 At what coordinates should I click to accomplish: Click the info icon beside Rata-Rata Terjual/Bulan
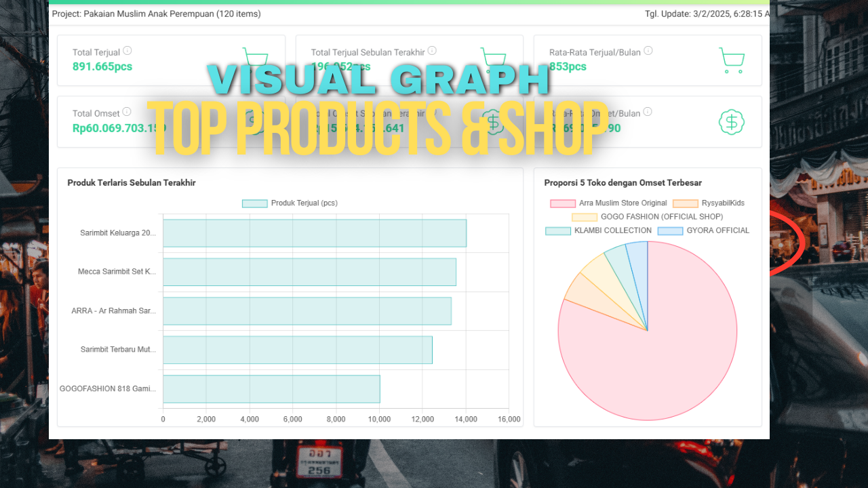pos(648,51)
